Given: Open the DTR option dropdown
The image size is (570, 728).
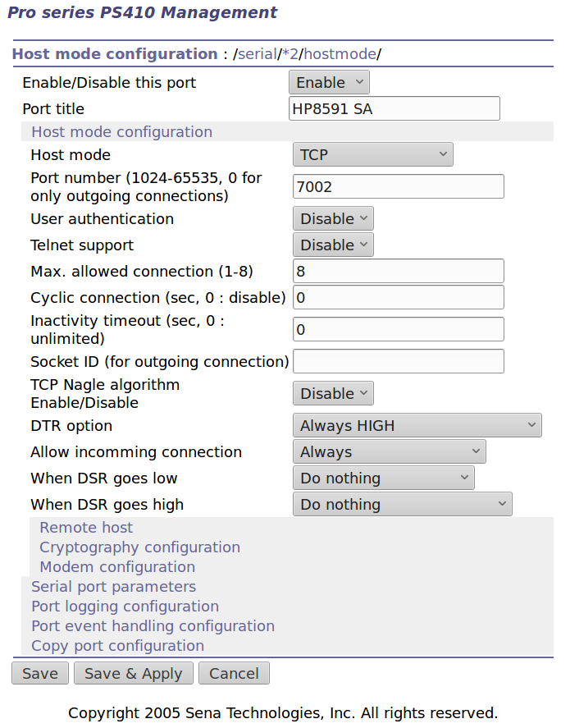Looking at the screenshot, I should coord(417,425).
